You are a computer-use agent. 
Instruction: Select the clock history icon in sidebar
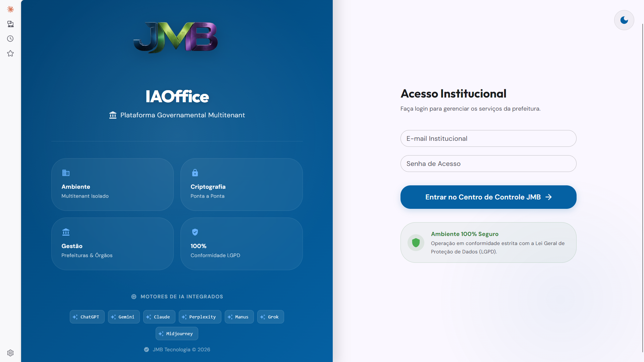tap(10, 39)
